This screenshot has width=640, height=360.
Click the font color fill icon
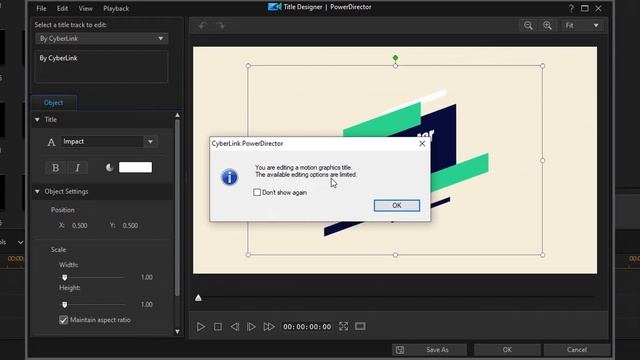coord(109,167)
